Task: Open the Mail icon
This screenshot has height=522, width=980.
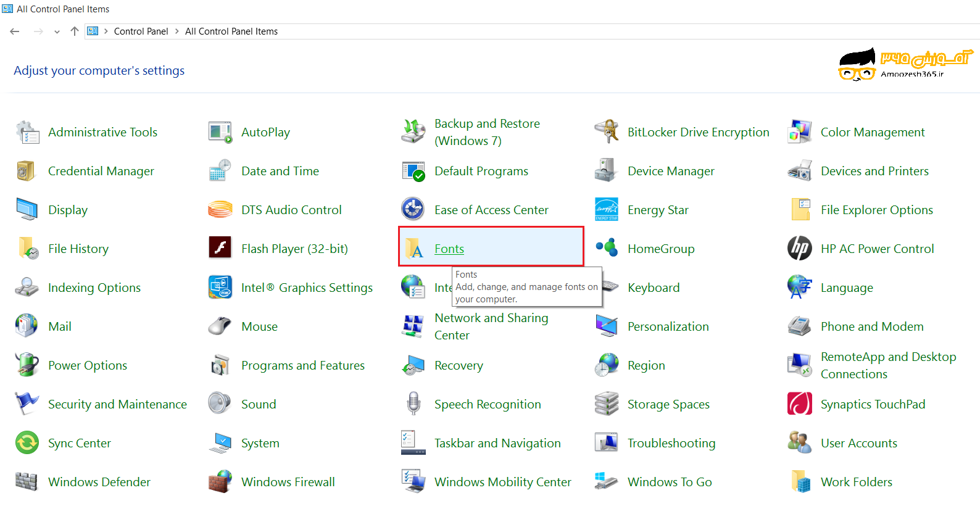Action: [x=27, y=326]
